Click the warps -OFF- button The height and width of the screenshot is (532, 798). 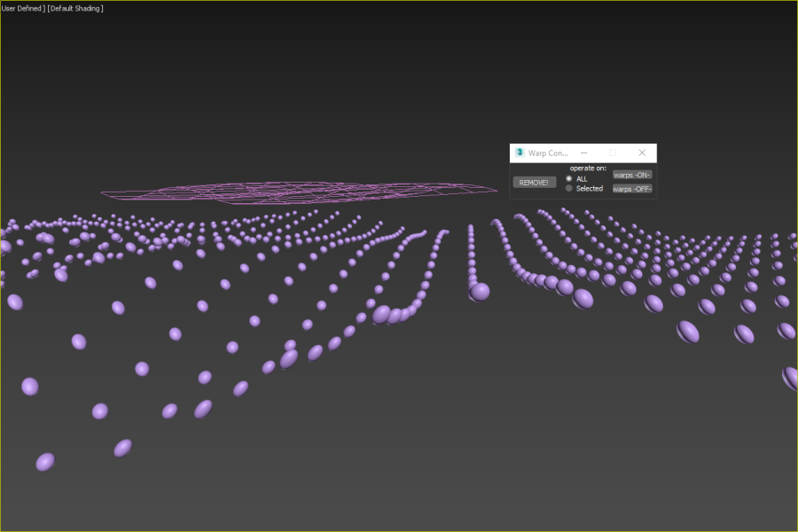tap(632, 189)
